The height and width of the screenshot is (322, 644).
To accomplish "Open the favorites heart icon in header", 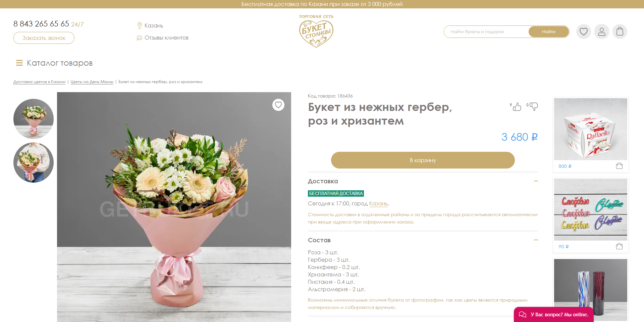I will (x=584, y=31).
